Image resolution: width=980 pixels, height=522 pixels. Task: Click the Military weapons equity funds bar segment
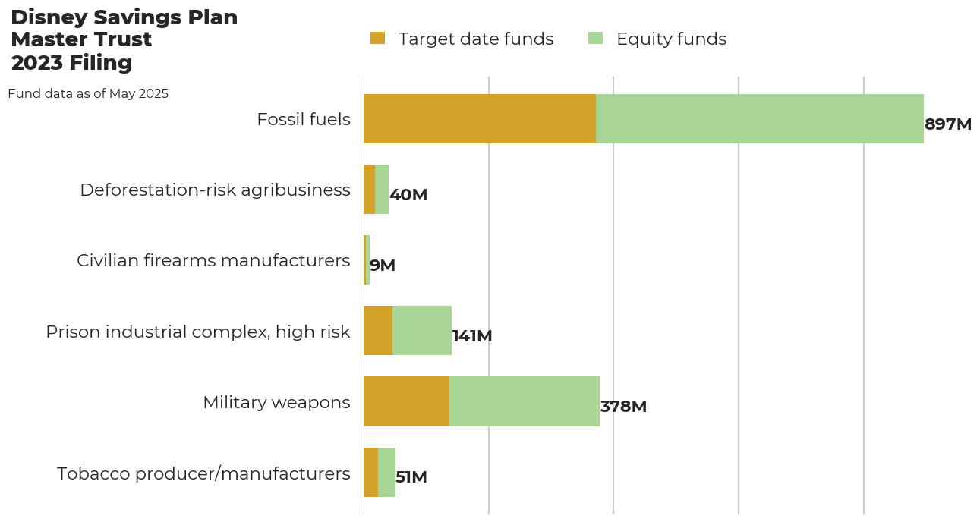click(525, 401)
